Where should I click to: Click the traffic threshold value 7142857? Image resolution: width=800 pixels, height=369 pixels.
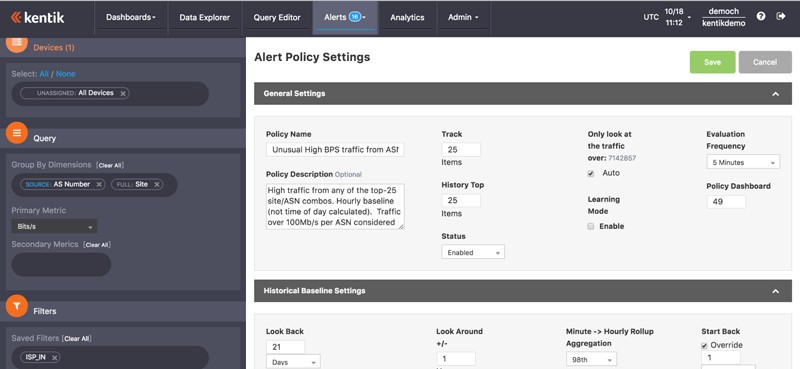[x=622, y=158]
